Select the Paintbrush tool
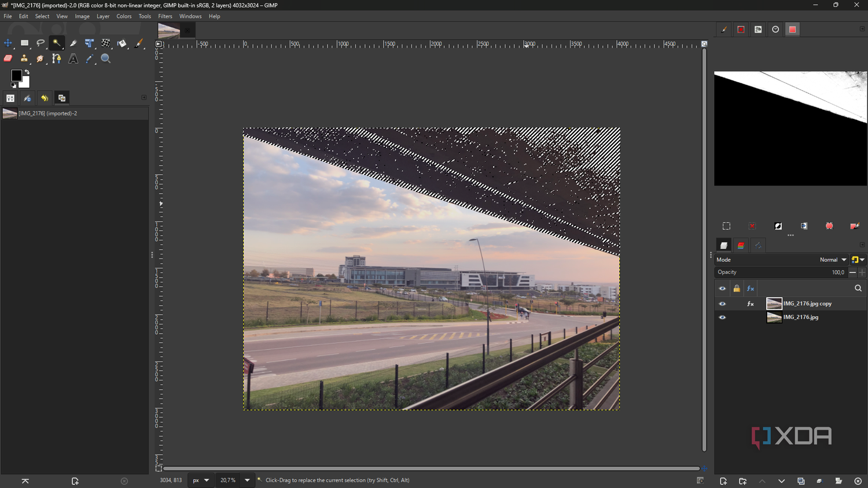Viewport: 868px width, 488px height. pos(138,43)
